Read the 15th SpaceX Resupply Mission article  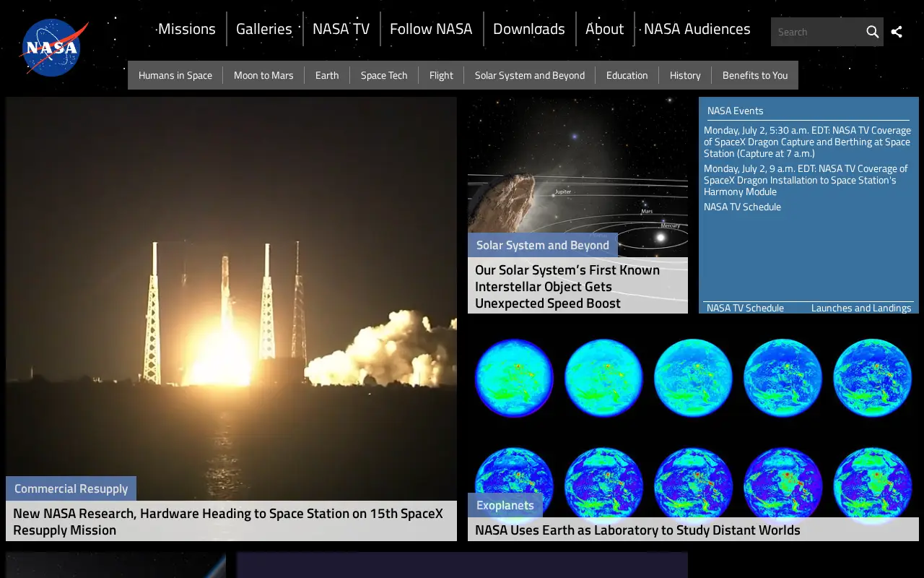(231, 521)
